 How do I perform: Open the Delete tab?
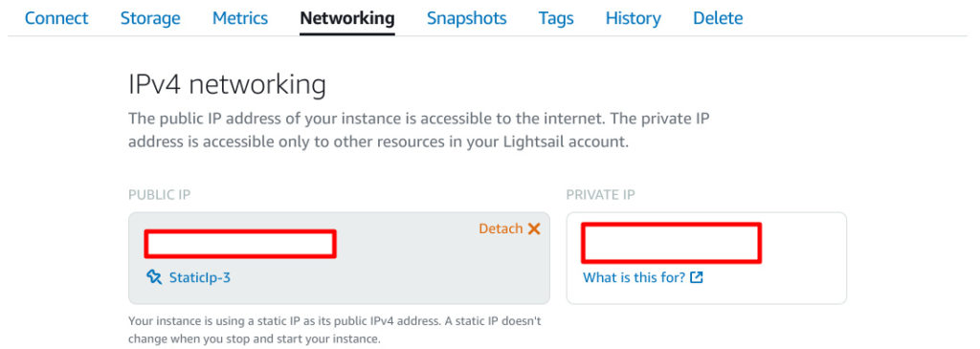click(718, 18)
